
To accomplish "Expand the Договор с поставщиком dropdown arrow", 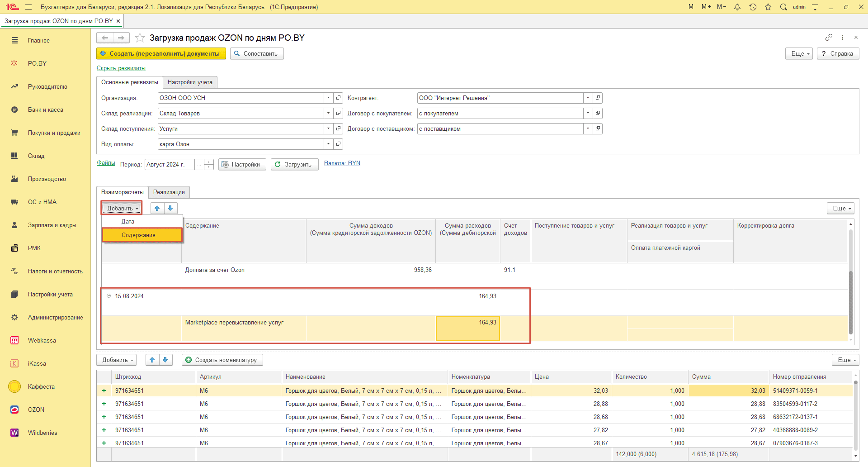I will [x=588, y=129].
